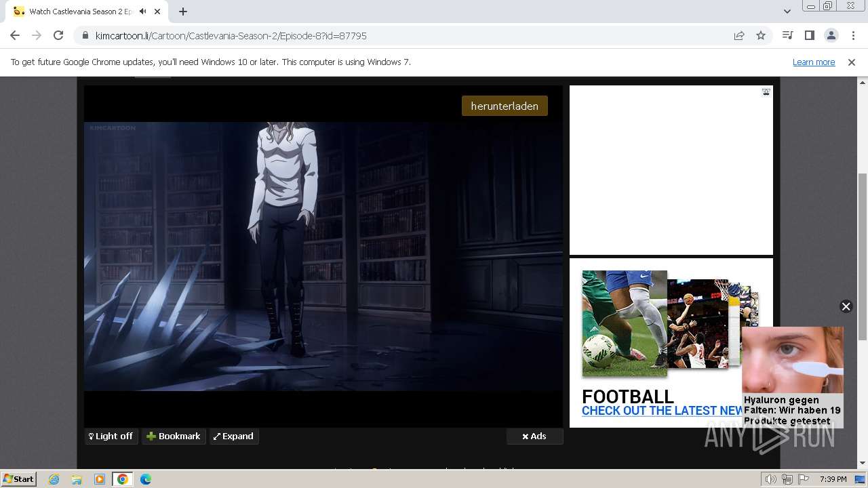Go forward to the next page
The width and height of the screenshot is (868, 488).
pyautogui.click(x=37, y=35)
